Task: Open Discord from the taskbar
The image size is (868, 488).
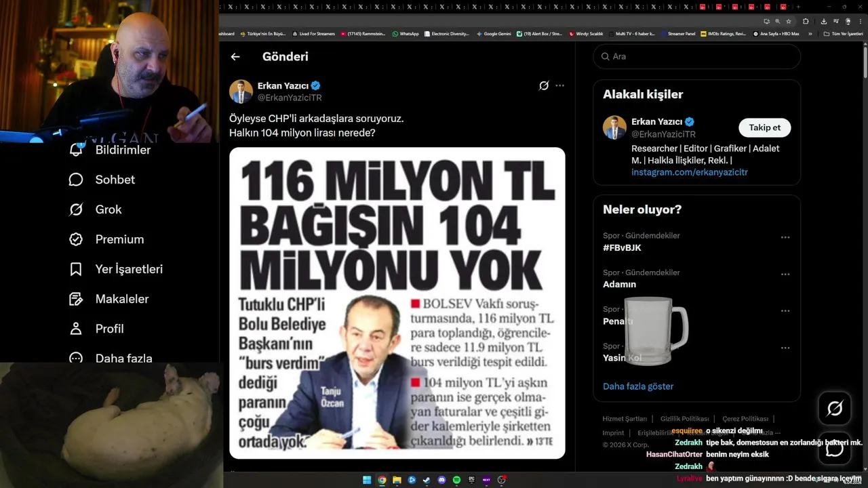Action: [x=441, y=480]
